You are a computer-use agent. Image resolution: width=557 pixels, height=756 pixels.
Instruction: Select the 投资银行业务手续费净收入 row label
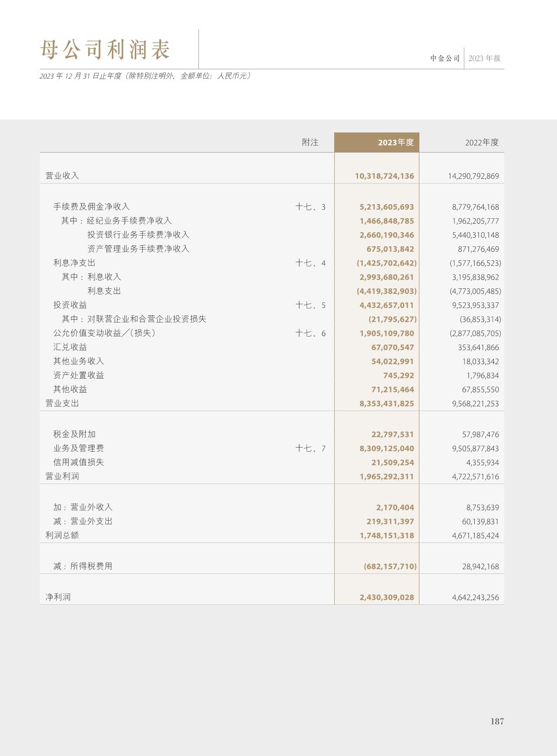(138, 235)
